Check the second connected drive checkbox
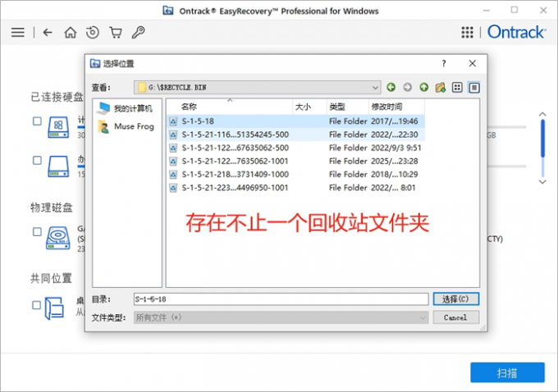Image resolution: width=558 pixels, height=392 pixels. tap(37, 161)
